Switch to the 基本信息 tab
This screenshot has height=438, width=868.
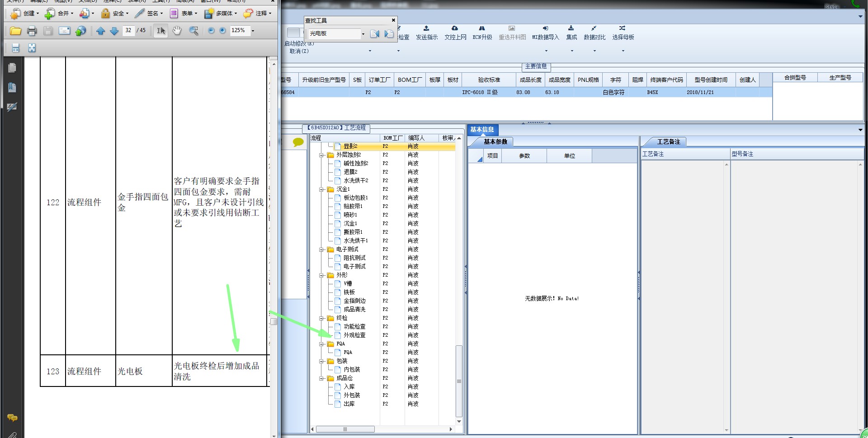482,130
